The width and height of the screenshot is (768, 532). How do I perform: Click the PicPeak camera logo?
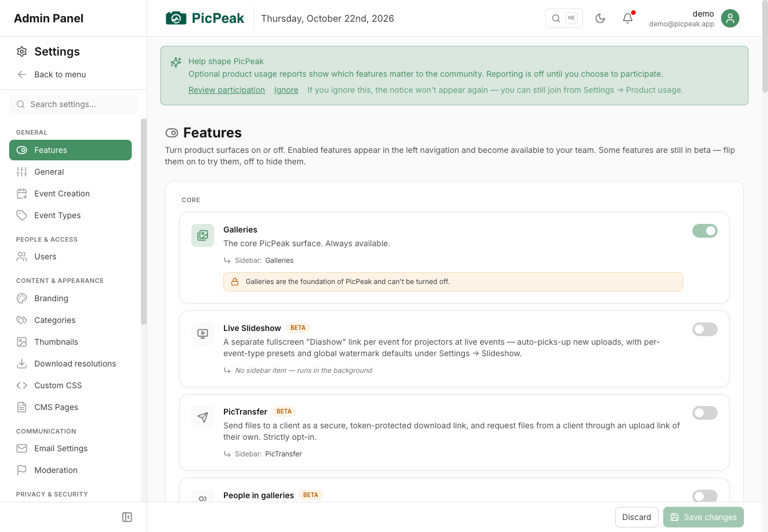click(x=176, y=18)
